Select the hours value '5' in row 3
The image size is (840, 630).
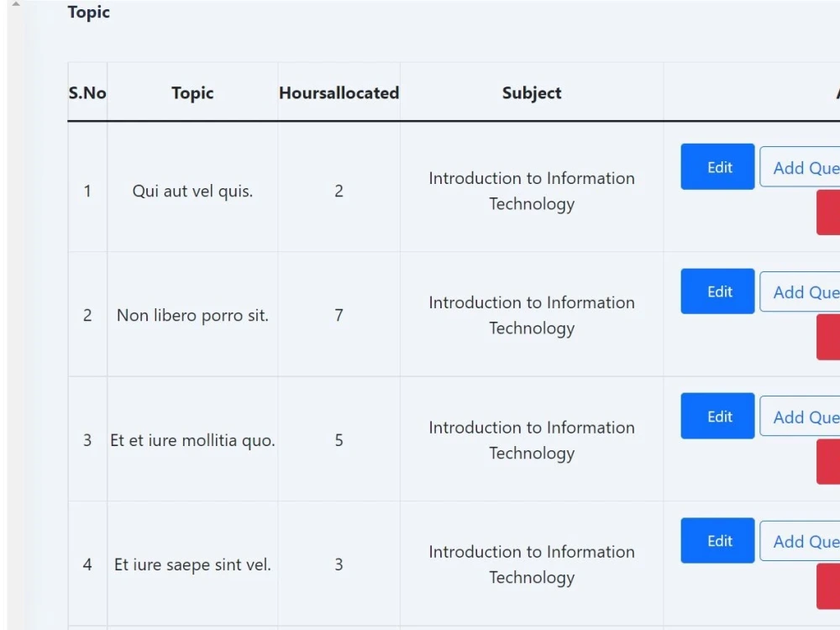[x=339, y=440]
